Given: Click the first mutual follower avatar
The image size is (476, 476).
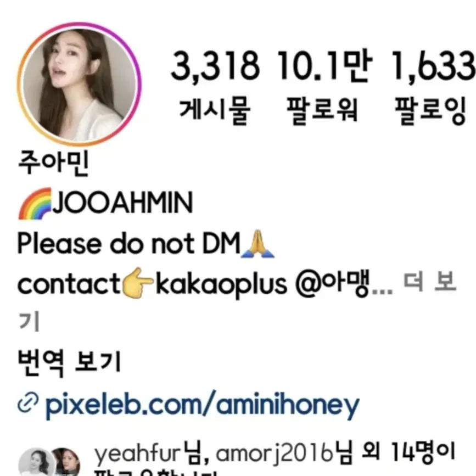Looking at the screenshot, I should tap(36, 462).
